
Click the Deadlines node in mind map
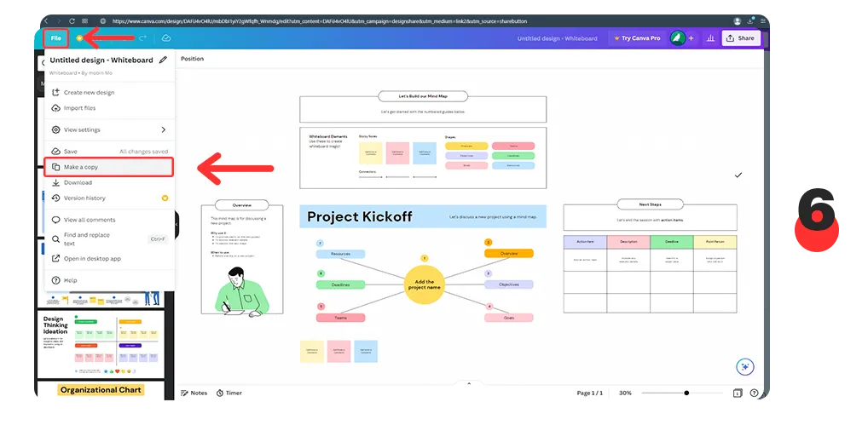[x=340, y=284]
